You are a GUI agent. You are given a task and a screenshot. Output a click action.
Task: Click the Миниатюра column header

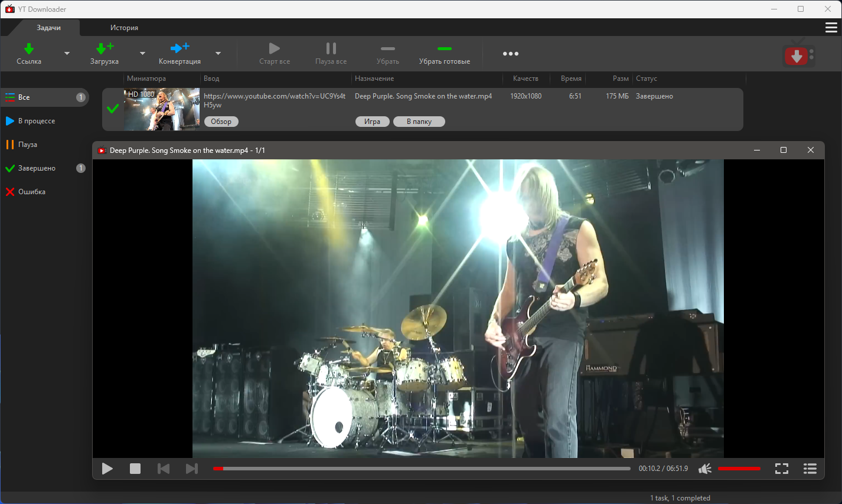tap(146, 78)
